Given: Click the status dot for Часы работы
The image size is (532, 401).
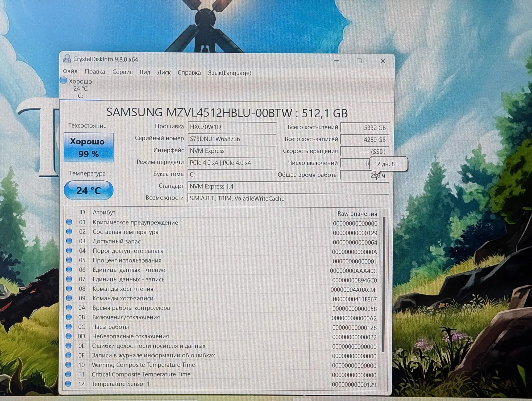Looking at the screenshot, I should [69, 326].
